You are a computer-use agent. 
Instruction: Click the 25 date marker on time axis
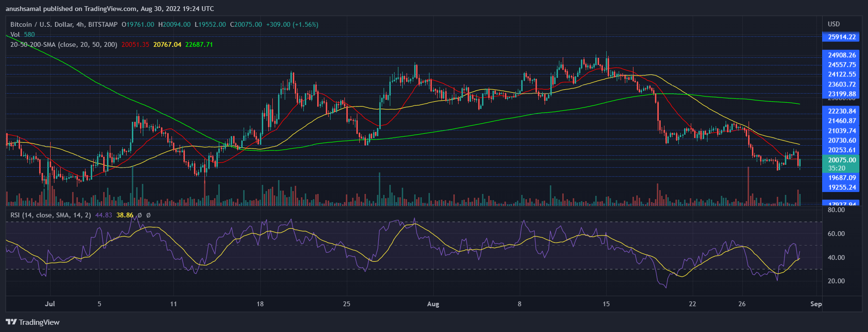[x=347, y=304]
